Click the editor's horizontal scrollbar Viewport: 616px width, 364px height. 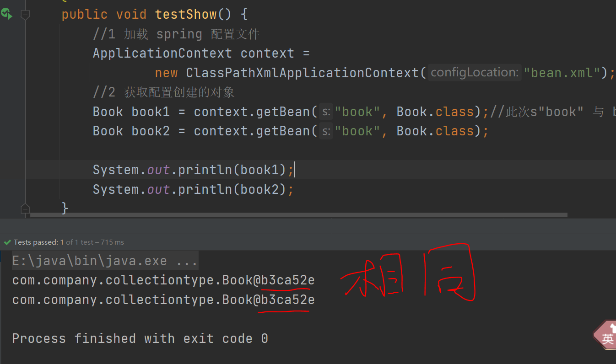(x=300, y=215)
